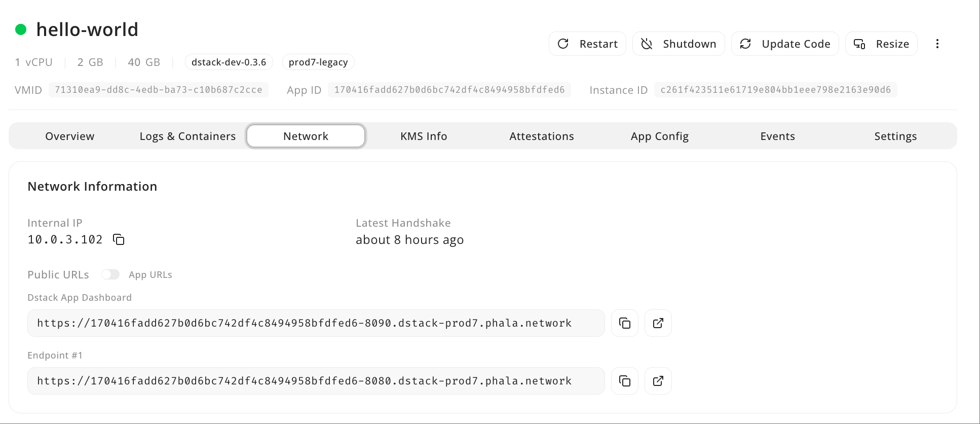Click the dstack-dev-0.3.6 badge
Image resolution: width=980 pixels, height=424 pixels.
(x=229, y=62)
